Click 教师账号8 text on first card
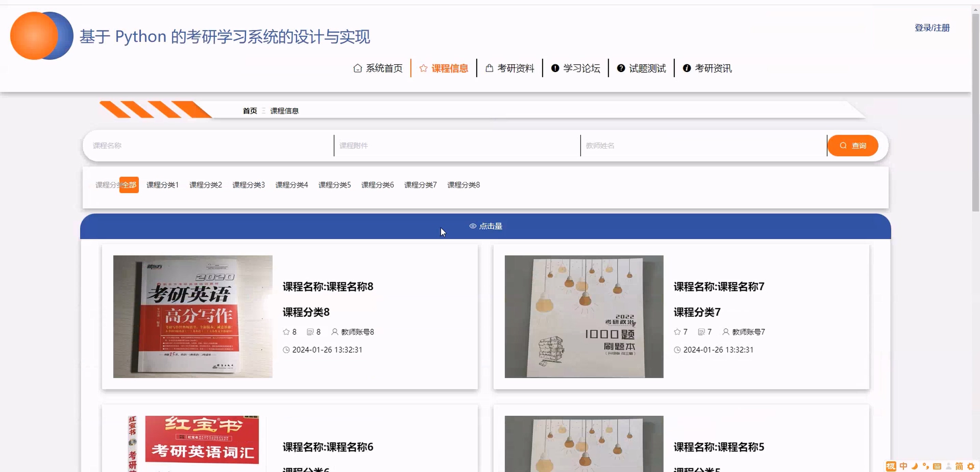This screenshot has height=472, width=980. point(358,332)
